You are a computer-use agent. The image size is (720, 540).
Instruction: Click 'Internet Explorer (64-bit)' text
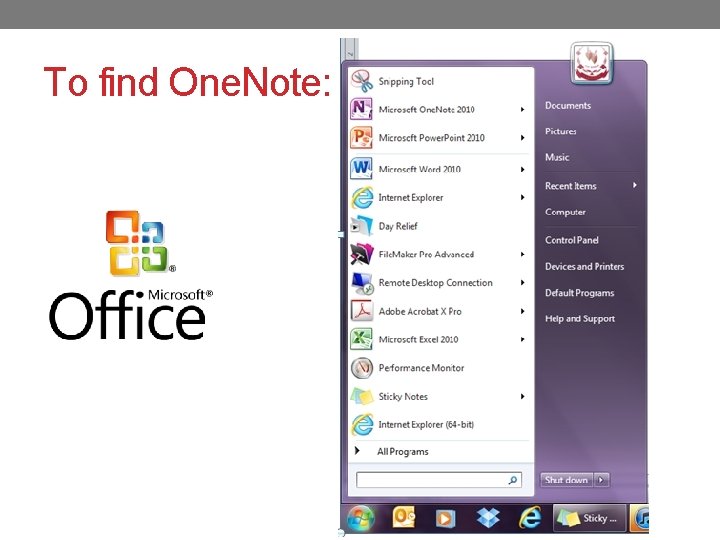(x=426, y=424)
